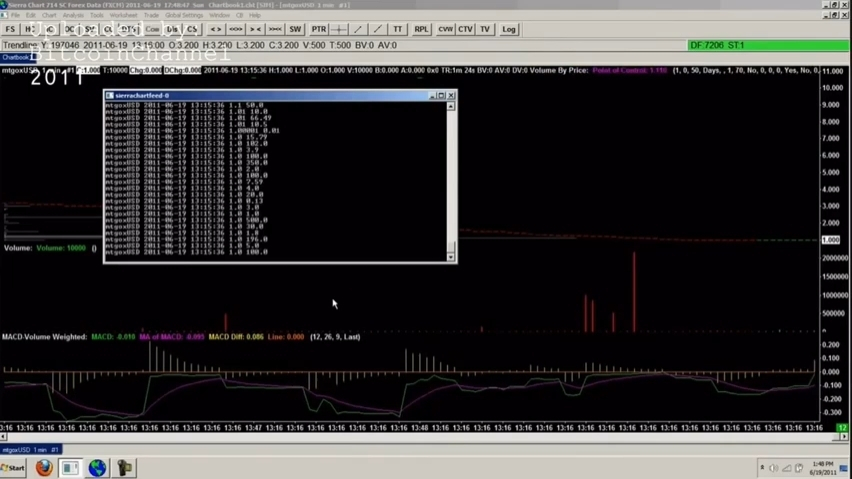
Task: Open the Trade menu
Action: [x=151, y=15]
